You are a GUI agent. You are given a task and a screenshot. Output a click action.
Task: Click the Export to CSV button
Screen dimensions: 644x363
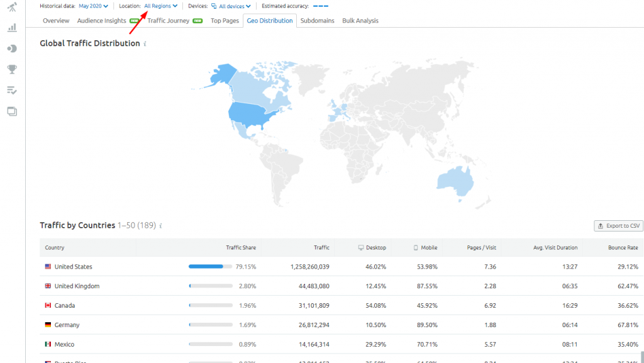pyautogui.click(x=619, y=226)
